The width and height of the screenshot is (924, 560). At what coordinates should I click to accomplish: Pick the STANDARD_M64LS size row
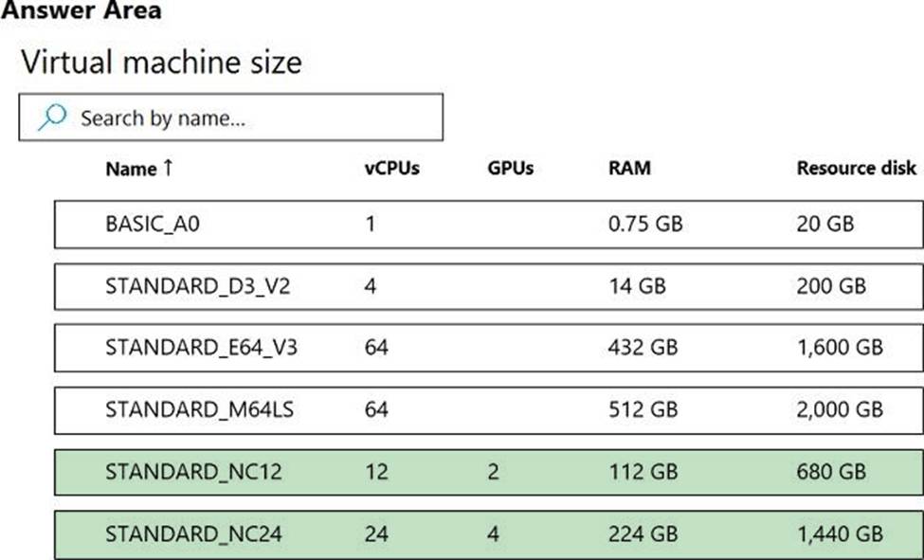(488, 410)
